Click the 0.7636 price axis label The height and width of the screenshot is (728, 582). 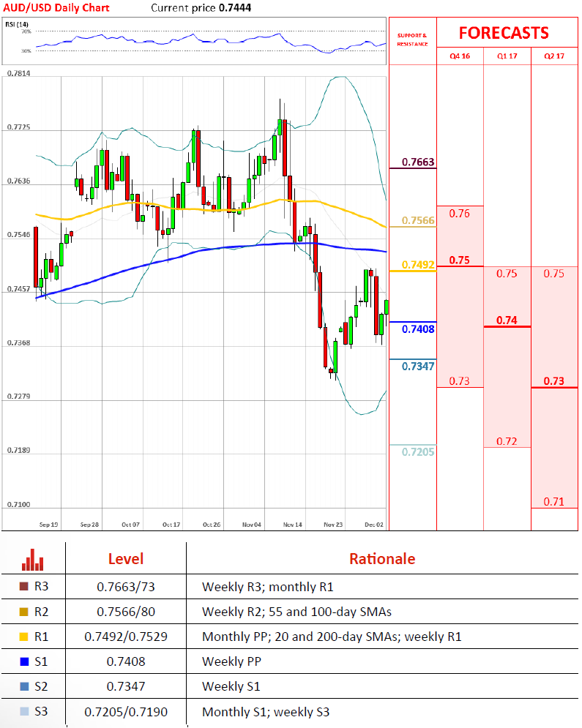click(x=18, y=181)
